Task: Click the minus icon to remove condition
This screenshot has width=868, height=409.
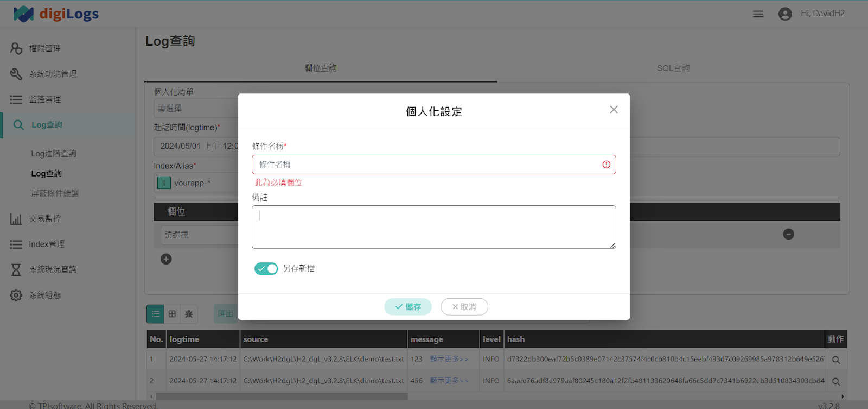Action: 789,234
